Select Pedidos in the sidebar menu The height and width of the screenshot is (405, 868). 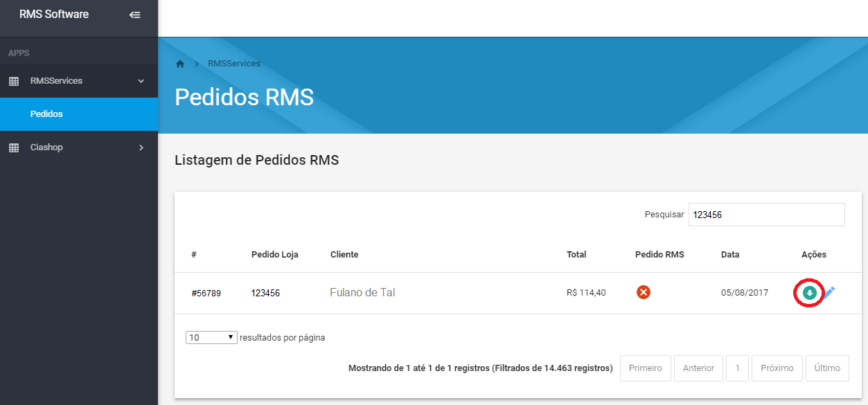(x=46, y=114)
